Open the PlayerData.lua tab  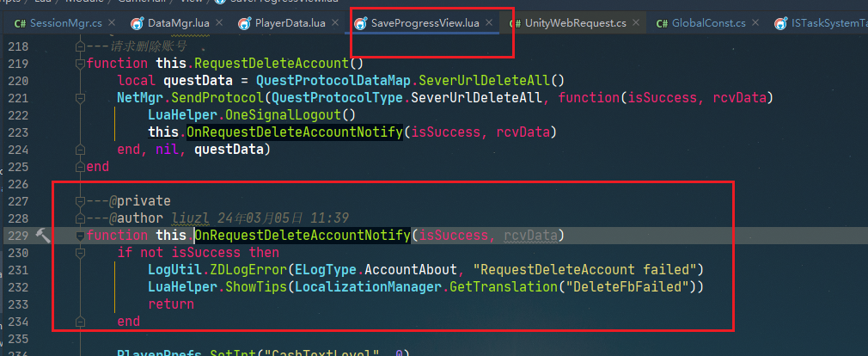290,23
